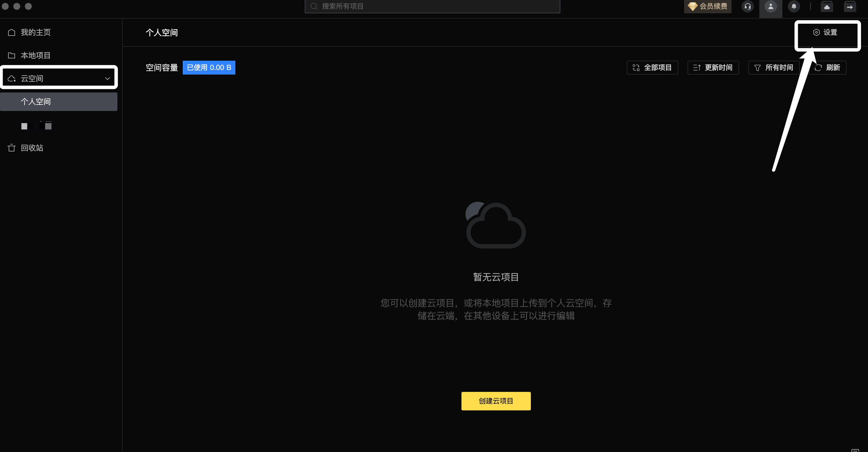868x452 pixels.
Task: Open 全部项目 project type filter
Action: [x=652, y=68]
